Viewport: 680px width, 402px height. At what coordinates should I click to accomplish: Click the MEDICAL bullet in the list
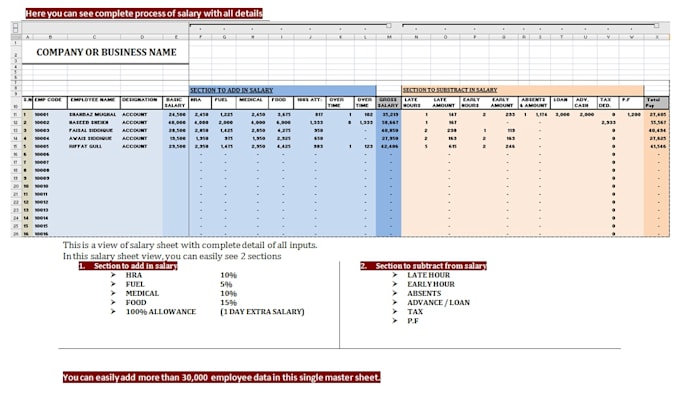[x=142, y=293]
